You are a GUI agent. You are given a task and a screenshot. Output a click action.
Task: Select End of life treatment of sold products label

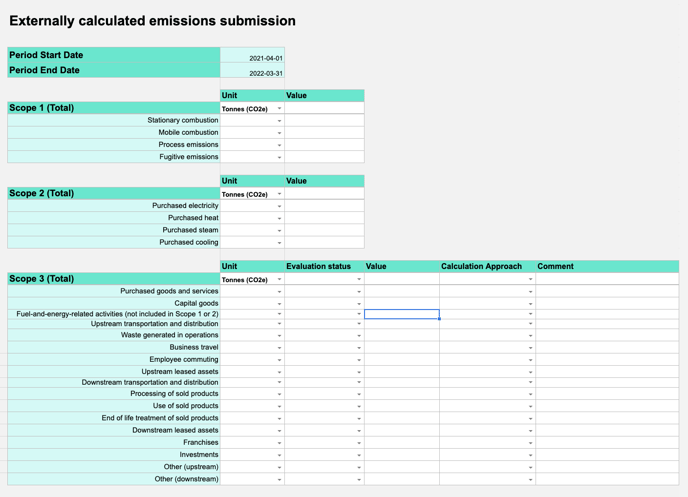(x=114, y=418)
